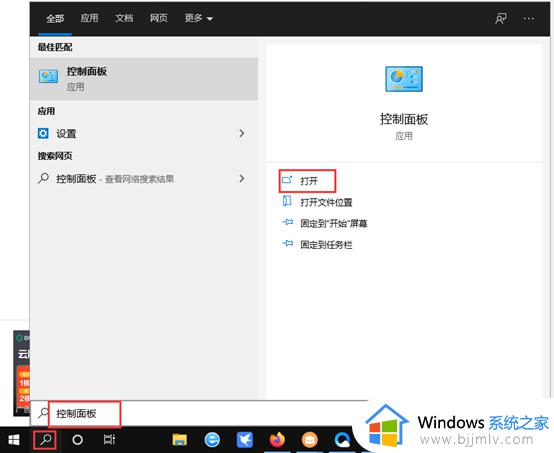Open the 文档 filter tab

tap(124, 18)
